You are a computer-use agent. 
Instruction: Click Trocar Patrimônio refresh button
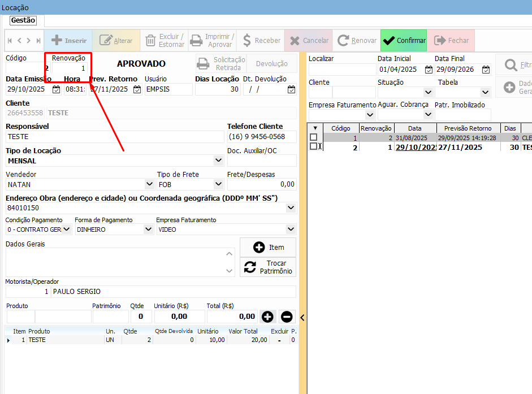click(268, 267)
